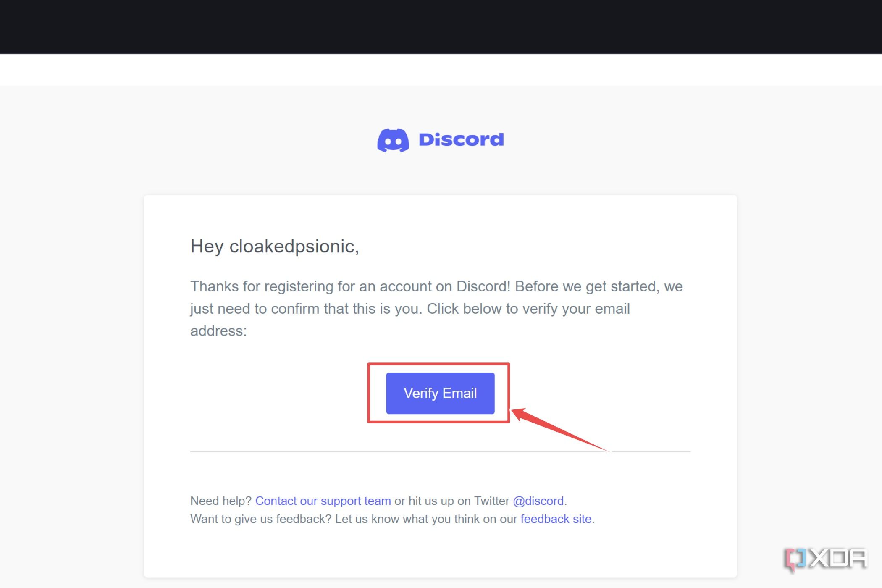Click the black header bar at top
This screenshot has height=588, width=882.
pyautogui.click(x=441, y=26)
